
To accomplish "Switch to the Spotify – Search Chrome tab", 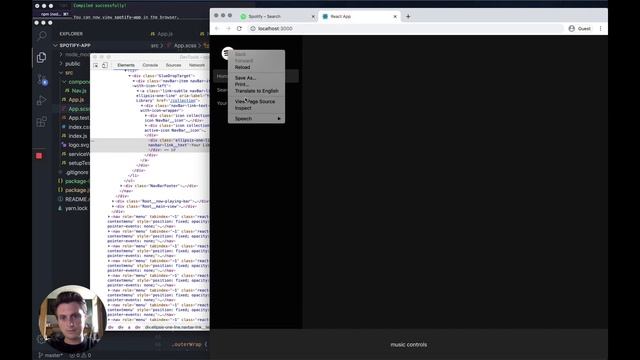I will [277, 16].
